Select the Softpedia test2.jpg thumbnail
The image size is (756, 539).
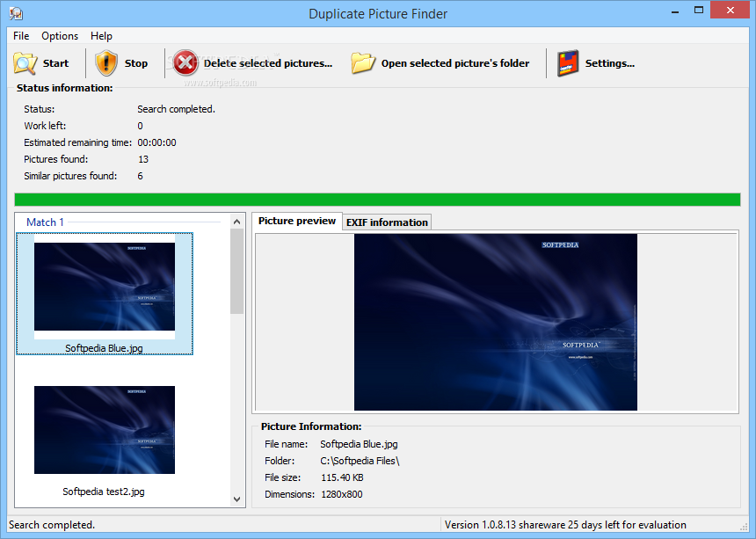[105, 430]
